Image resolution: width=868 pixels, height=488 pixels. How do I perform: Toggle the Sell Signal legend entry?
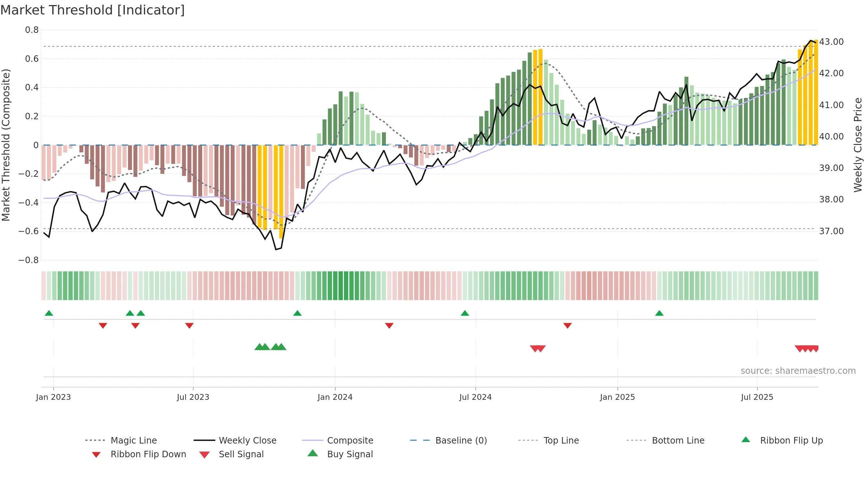coord(231,454)
